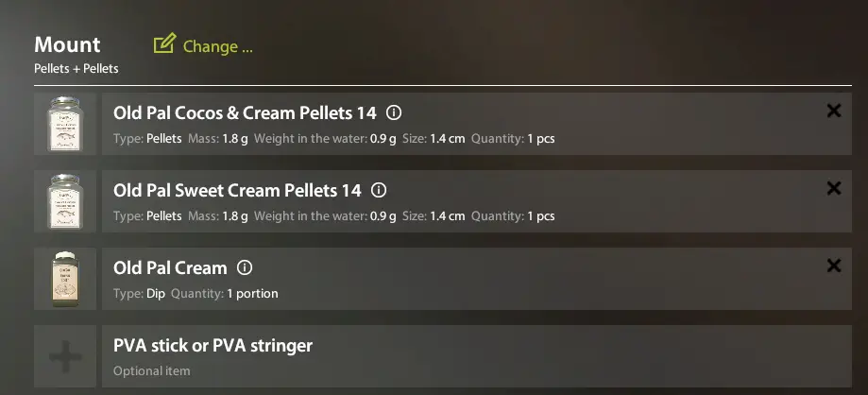
Task: Click the Optional item label
Action: pos(151,371)
